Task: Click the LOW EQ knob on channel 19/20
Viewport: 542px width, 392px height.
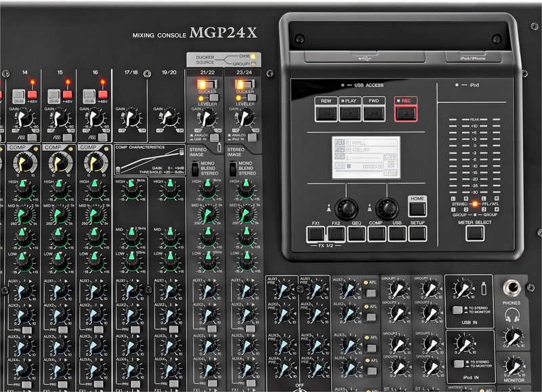Action: pos(171,262)
